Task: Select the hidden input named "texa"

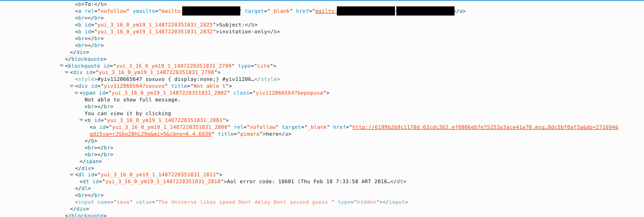Action: point(241,202)
